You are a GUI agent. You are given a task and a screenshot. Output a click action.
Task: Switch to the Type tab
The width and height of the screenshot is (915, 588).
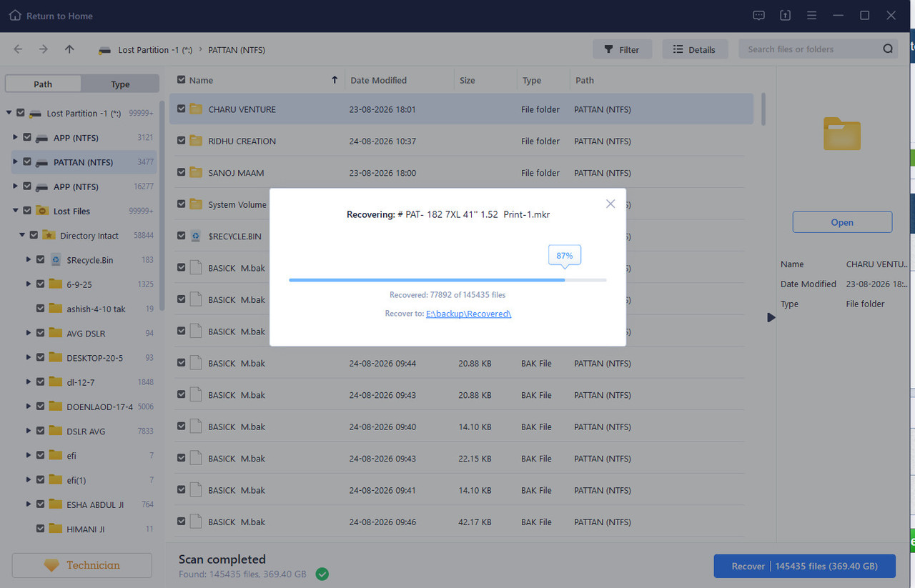click(x=120, y=84)
